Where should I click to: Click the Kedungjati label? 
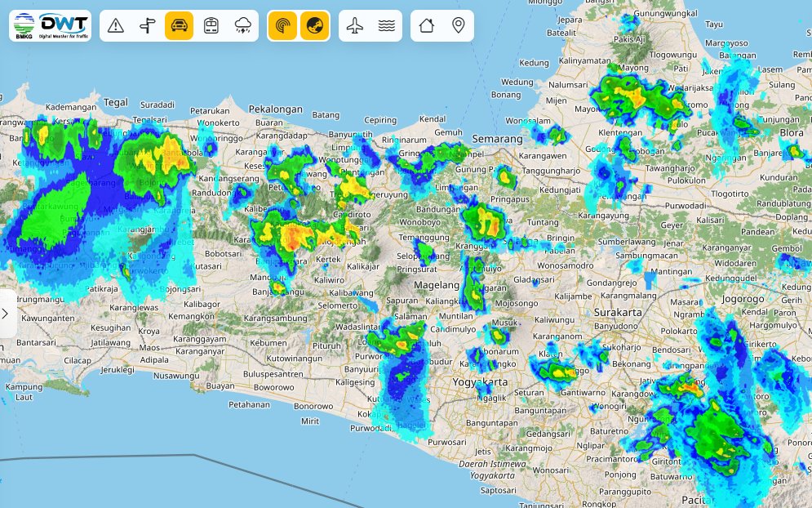[x=560, y=189]
